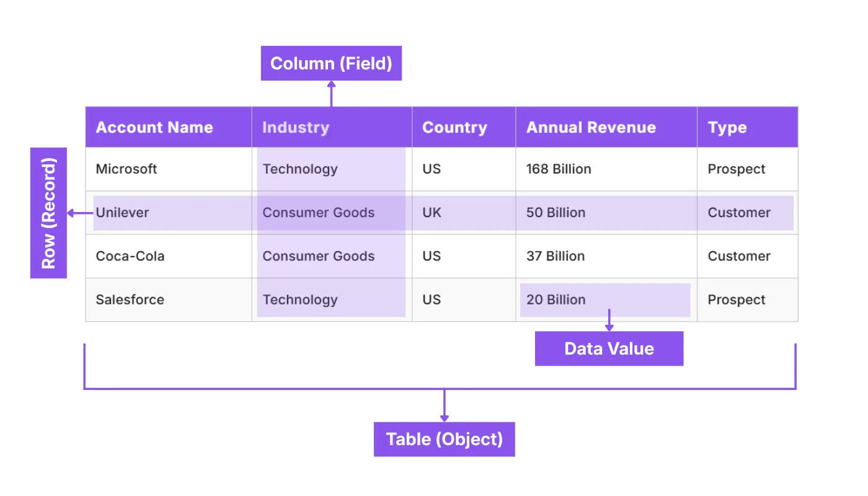Click the Row (Record) label

point(48,213)
